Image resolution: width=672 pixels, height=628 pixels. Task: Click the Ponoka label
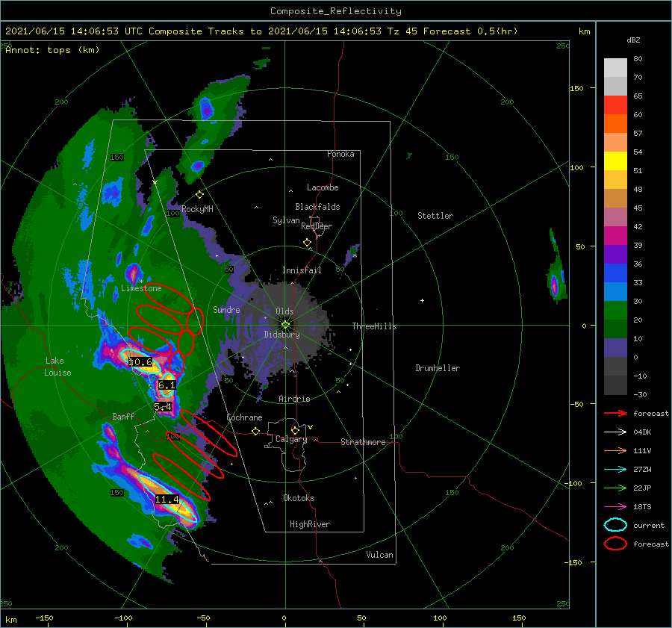(340, 154)
